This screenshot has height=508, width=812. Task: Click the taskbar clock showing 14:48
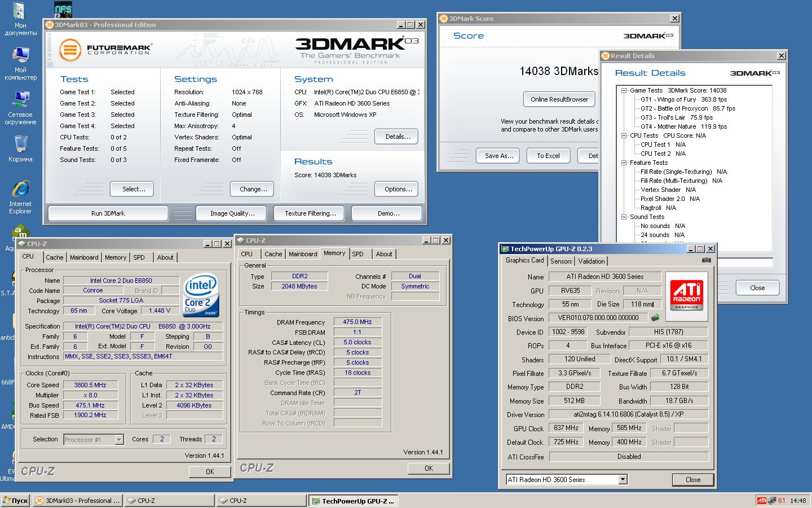[798, 501]
